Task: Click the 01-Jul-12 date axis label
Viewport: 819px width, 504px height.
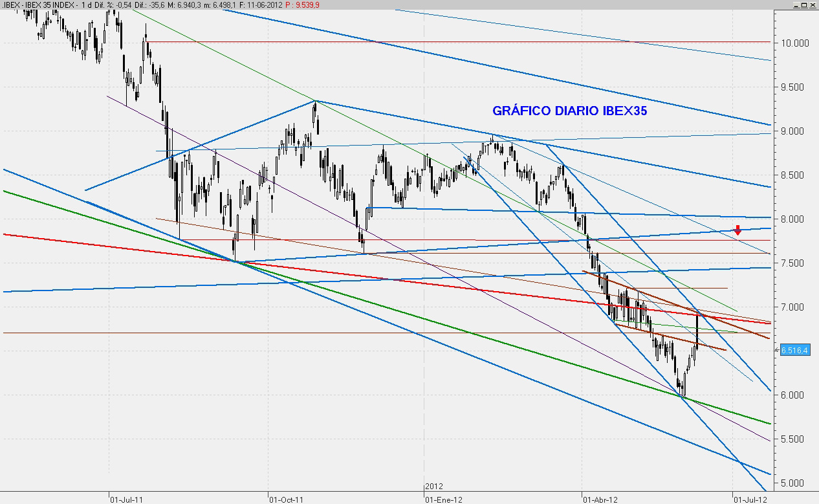Action: click(x=750, y=499)
